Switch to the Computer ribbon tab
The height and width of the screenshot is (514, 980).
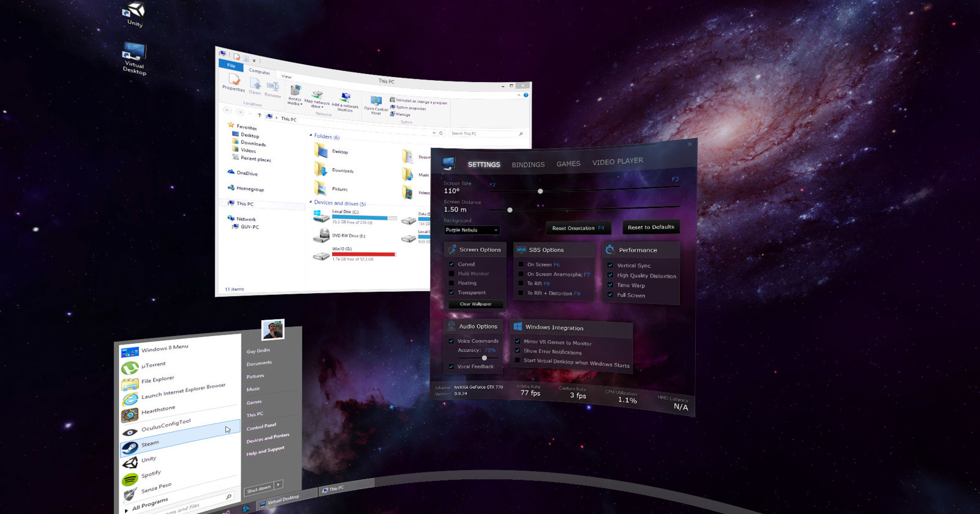coord(259,71)
